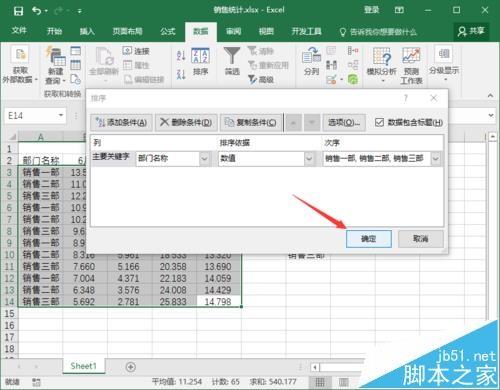Viewport: 500px width, 390px height.
Task: Expand the Sort On 数值 dropdown
Action: (x=309, y=159)
